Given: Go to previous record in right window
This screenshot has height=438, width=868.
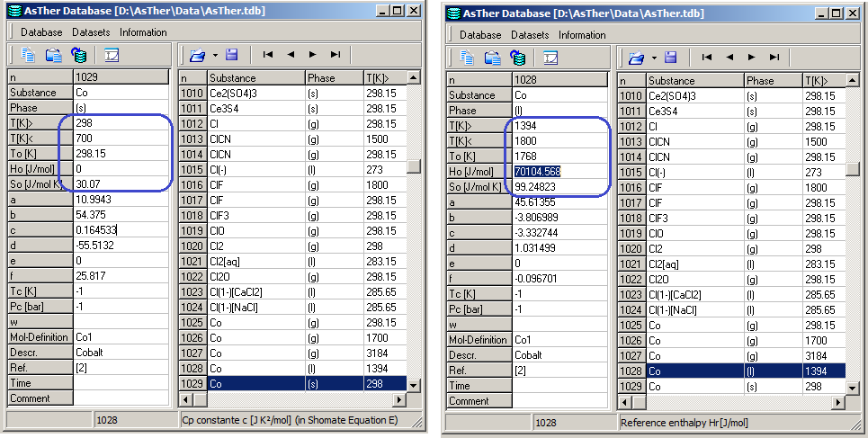Looking at the screenshot, I should click(729, 57).
